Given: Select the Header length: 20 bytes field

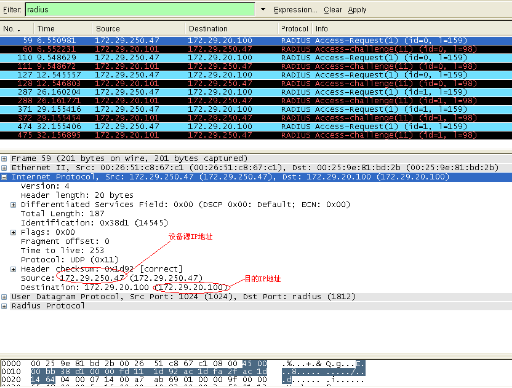Looking at the screenshot, I should coord(77,195).
